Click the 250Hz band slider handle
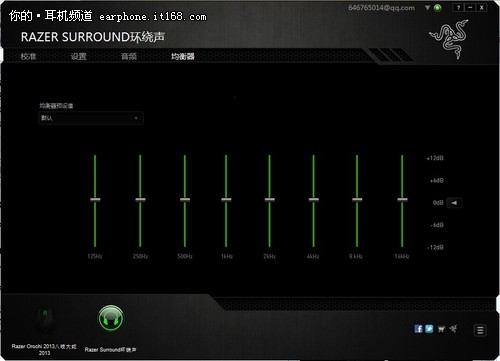 coord(140,200)
